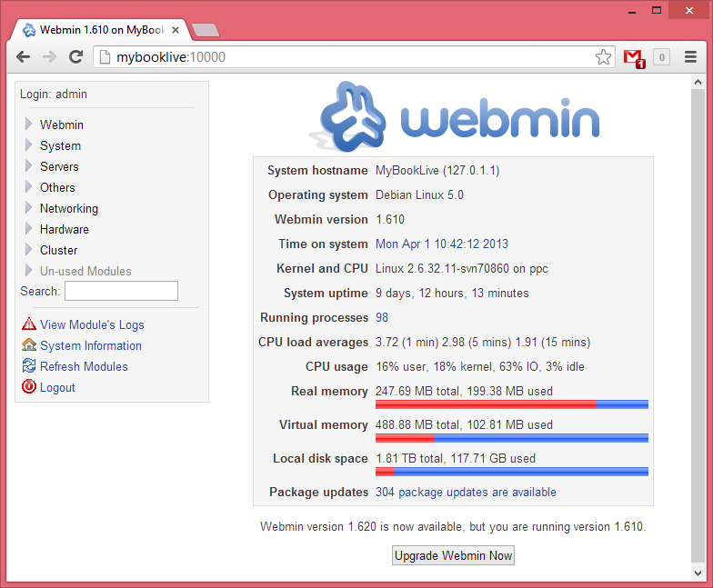Expand Servers category triangle
Image resolution: width=713 pixels, height=588 pixels.
[x=29, y=165]
